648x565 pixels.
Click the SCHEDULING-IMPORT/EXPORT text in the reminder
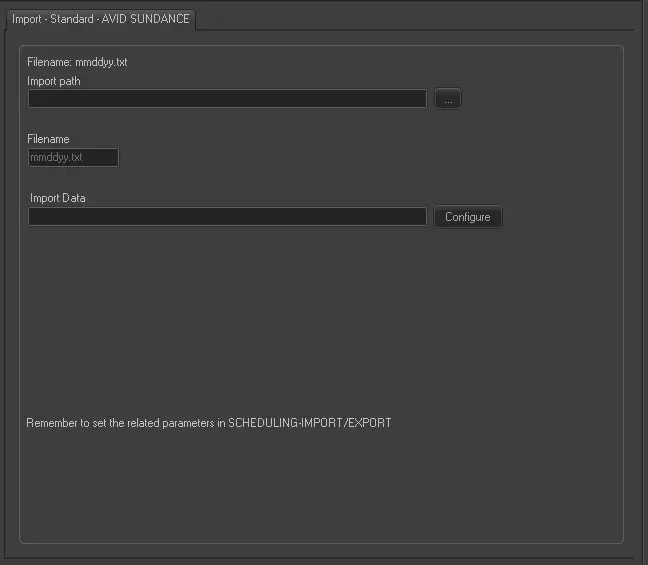coord(310,423)
